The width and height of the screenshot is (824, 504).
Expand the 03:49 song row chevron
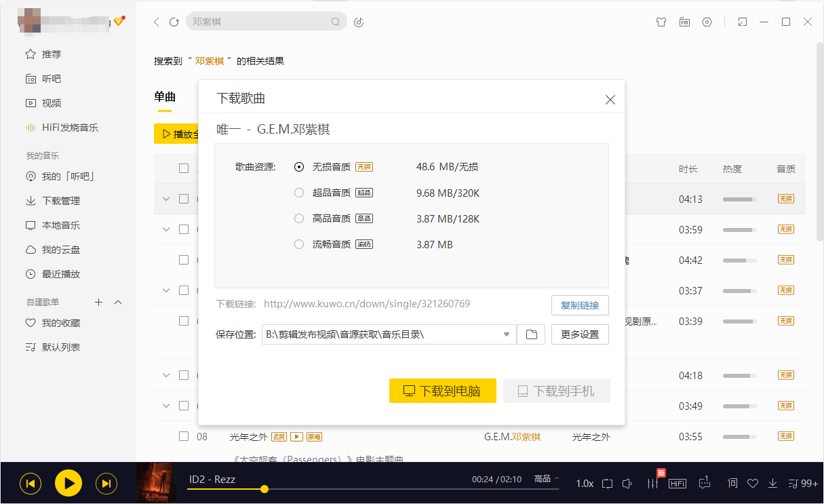pos(166,406)
